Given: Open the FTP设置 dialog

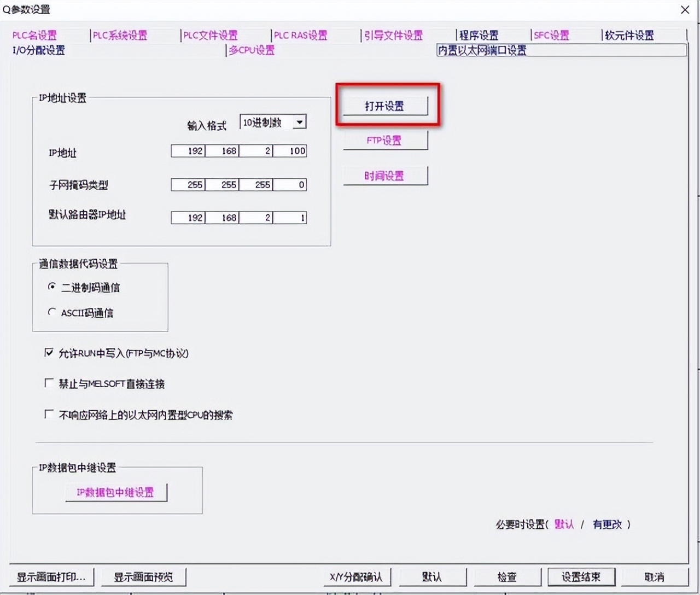Looking at the screenshot, I should tap(386, 140).
